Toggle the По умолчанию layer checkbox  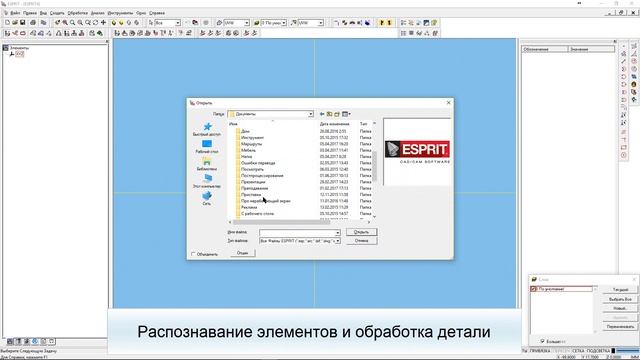tap(533, 289)
